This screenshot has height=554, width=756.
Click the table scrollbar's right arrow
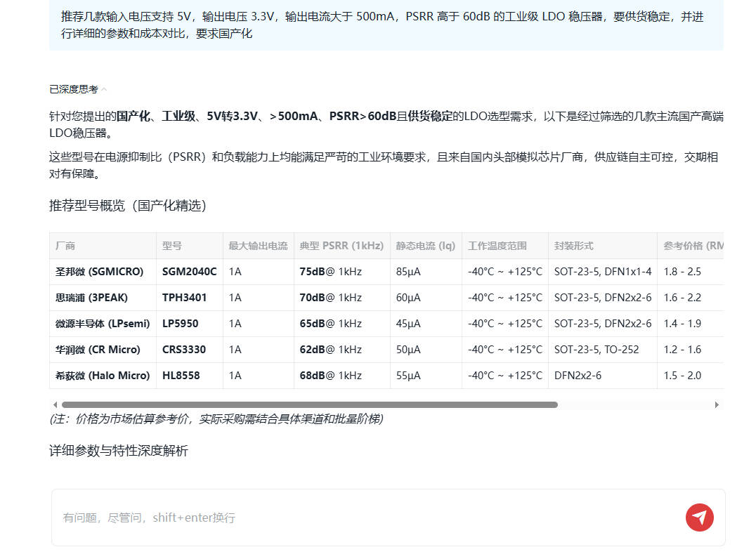[x=717, y=404]
